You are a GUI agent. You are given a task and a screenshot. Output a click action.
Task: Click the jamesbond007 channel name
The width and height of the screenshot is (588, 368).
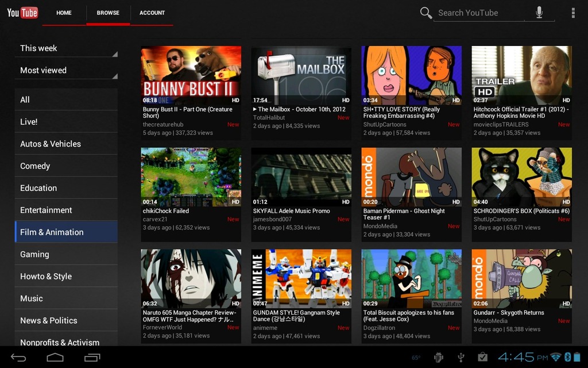pyautogui.click(x=272, y=219)
